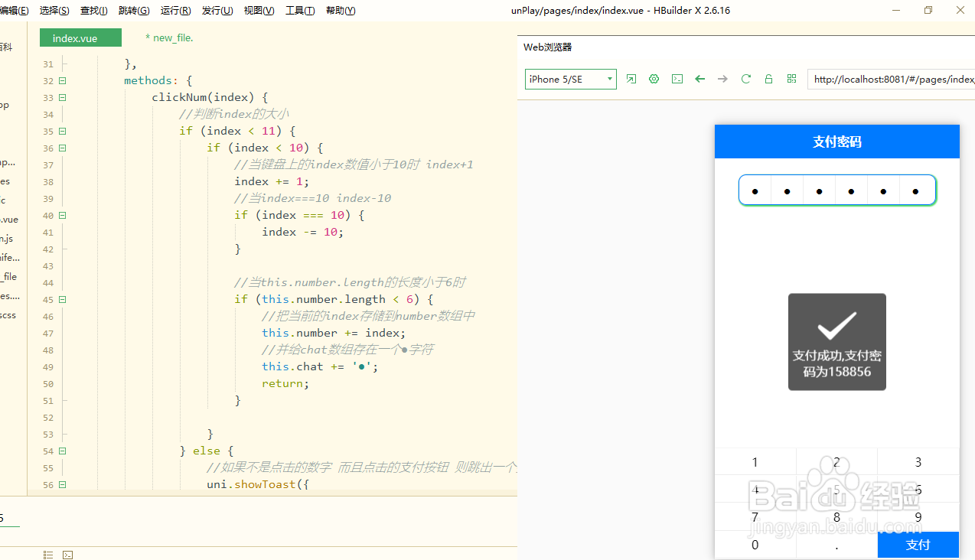Image resolution: width=975 pixels, height=560 pixels.
Task: Click the QR code grid icon
Action: [792, 79]
